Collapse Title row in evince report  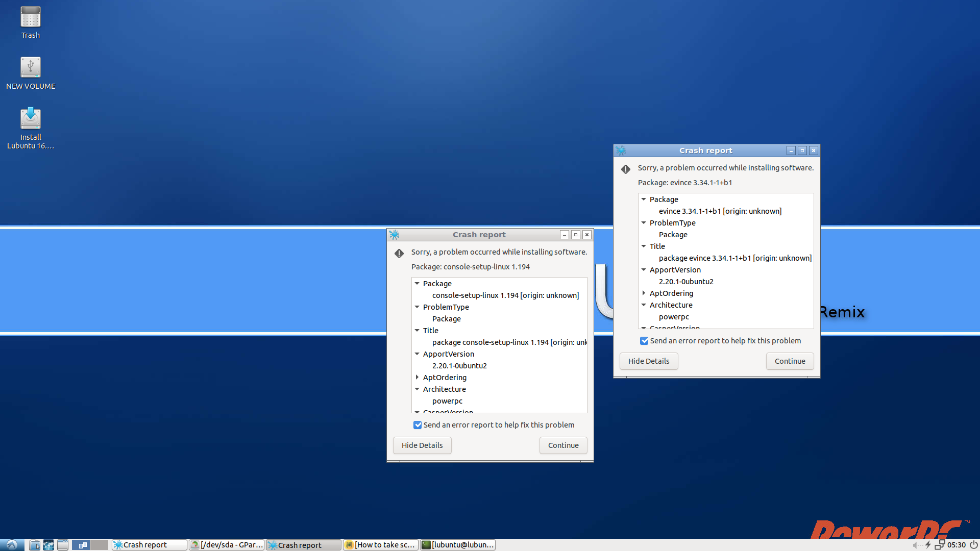click(x=644, y=246)
